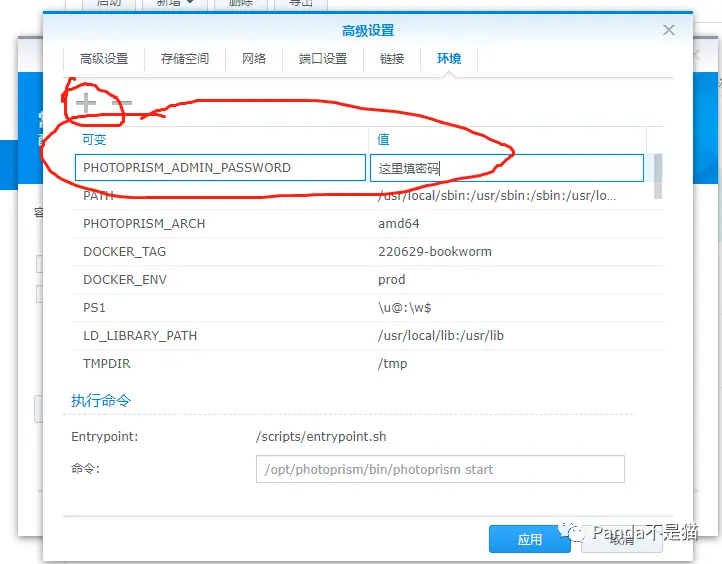Switch to the 高级设置 tab

click(104, 58)
